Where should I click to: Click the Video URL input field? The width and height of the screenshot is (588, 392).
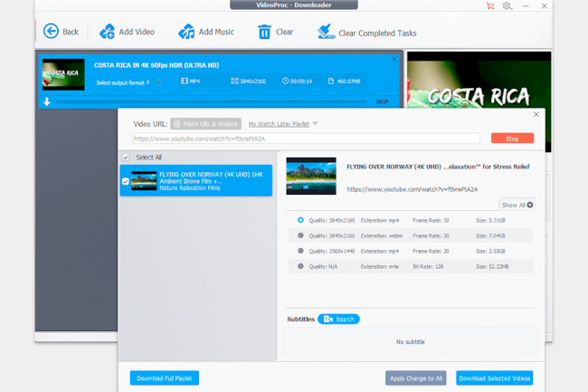coord(307,139)
